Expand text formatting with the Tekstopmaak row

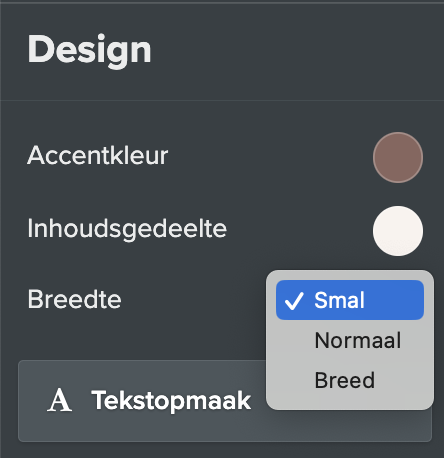(225, 401)
